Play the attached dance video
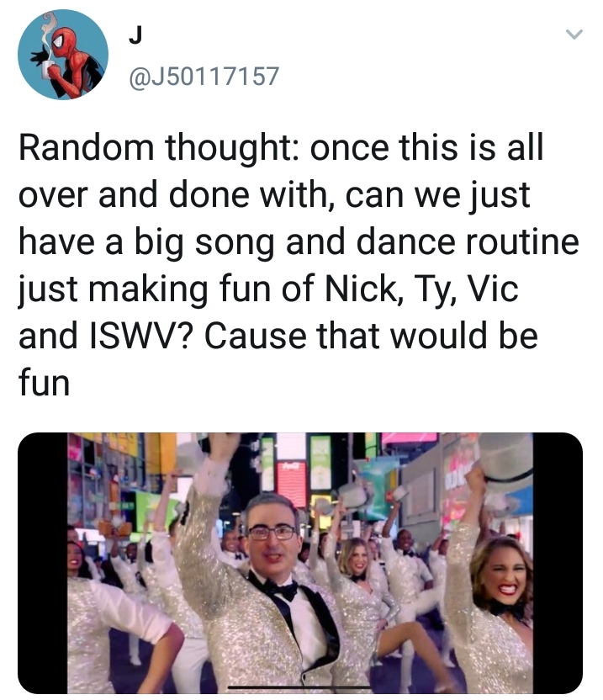This screenshot has width=603, height=700. click(x=300, y=563)
